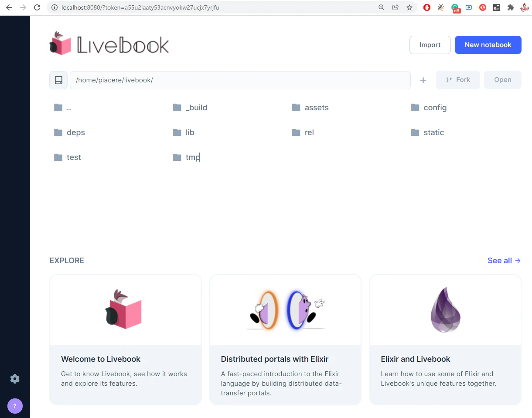Screen dimensions: 532x418
Task: Open the _build folder
Action: point(190,108)
